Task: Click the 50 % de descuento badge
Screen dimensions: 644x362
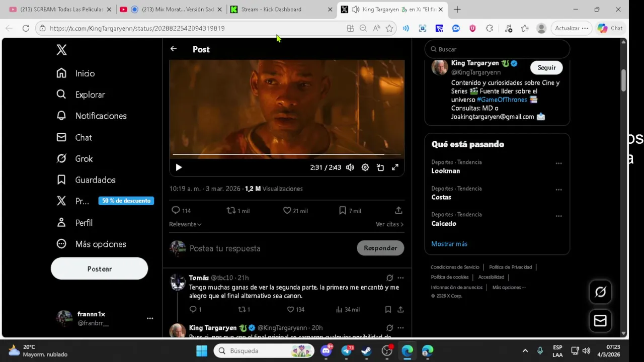Action: click(x=126, y=201)
